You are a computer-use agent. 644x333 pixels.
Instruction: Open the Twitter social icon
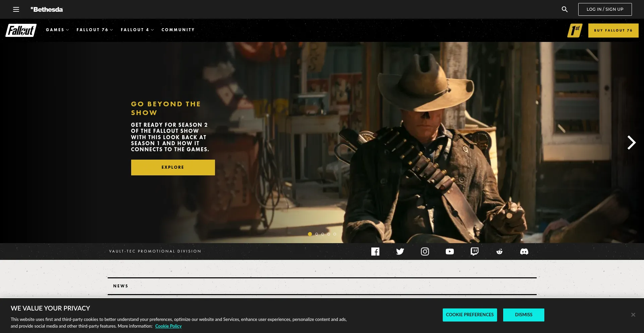click(x=400, y=252)
